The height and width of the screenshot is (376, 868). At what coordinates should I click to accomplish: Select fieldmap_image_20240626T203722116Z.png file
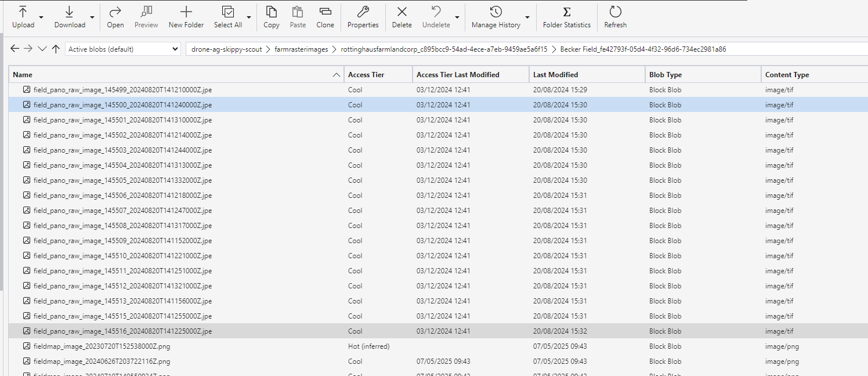(x=439, y=361)
